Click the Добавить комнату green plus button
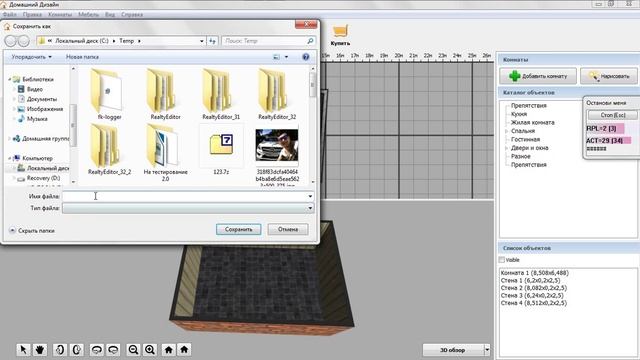Image resolution: width=640 pixels, height=360 pixels. pos(538,76)
